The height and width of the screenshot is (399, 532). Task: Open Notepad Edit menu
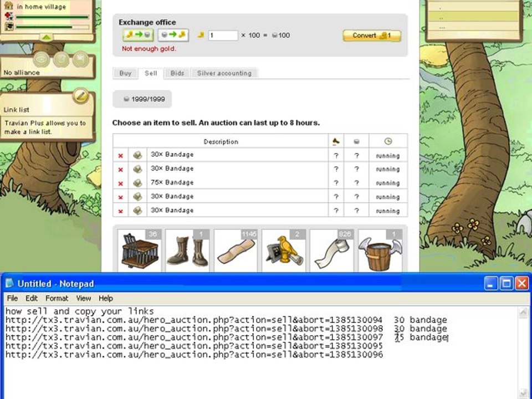(x=31, y=298)
